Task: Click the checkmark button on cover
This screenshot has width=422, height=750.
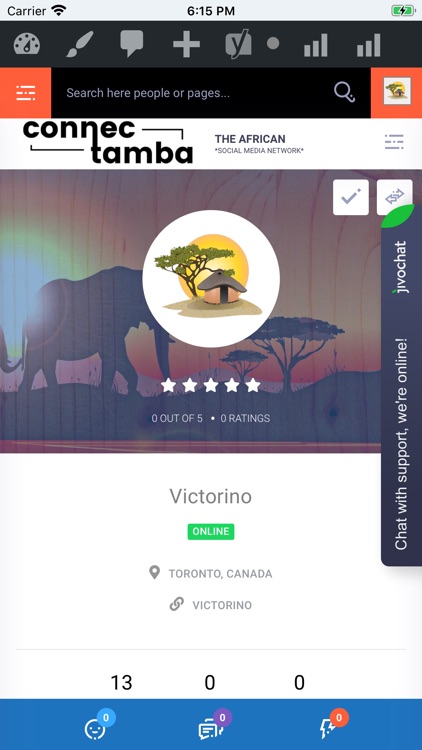Action: pos(351,197)
